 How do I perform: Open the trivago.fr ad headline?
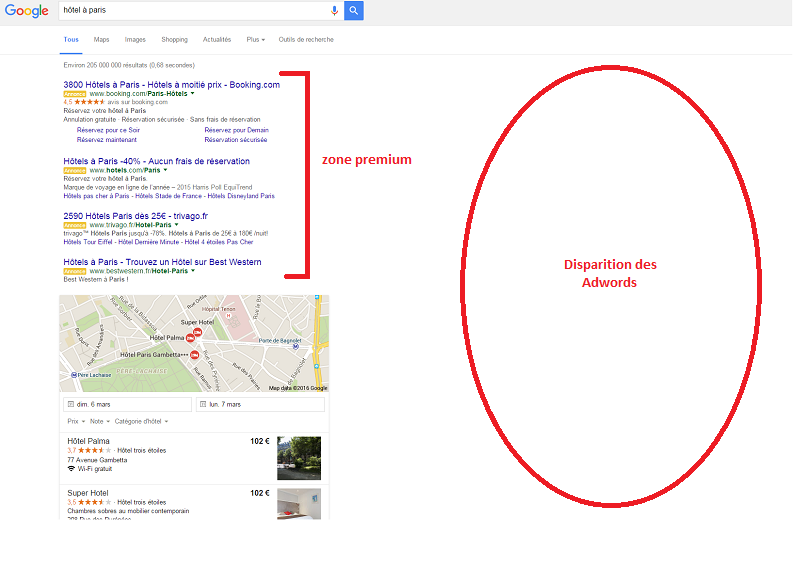point(135,216)
